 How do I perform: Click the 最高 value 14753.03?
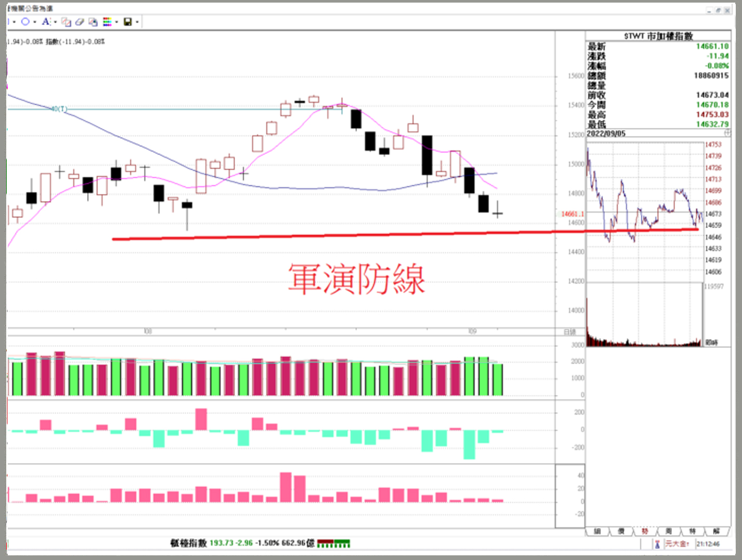click(712, 115)
